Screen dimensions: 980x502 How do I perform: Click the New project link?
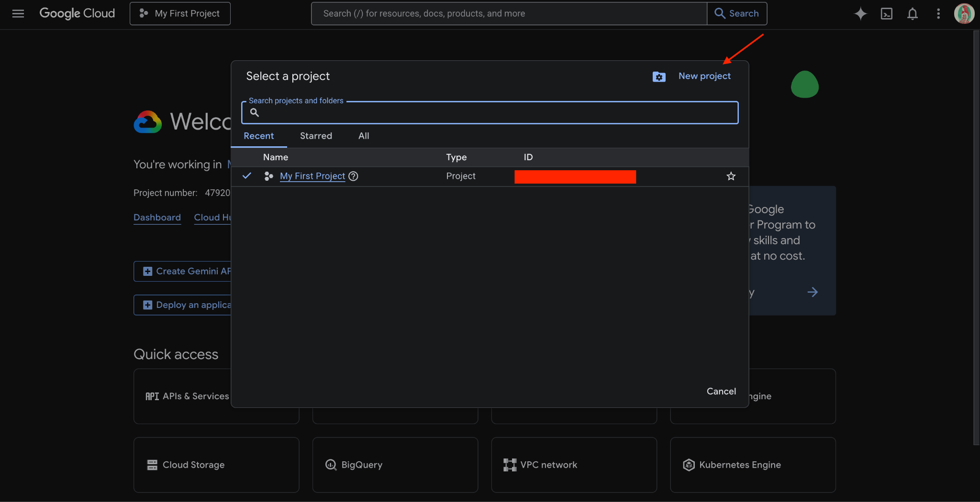(x=704, y=76)
